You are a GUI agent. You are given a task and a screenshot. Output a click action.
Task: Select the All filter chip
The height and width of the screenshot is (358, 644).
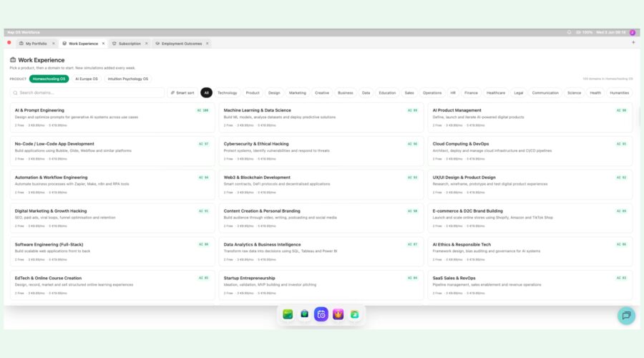click(x=206, y=93)
